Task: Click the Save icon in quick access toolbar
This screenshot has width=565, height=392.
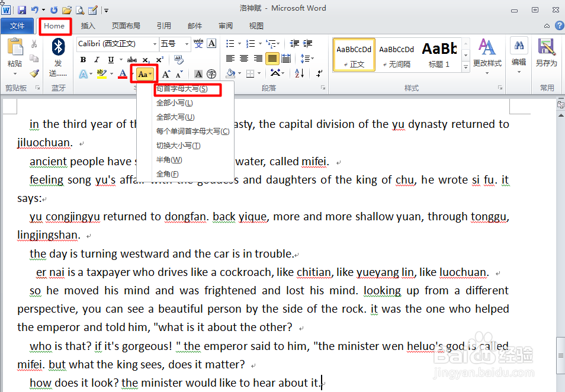Action: click(22, 10)
